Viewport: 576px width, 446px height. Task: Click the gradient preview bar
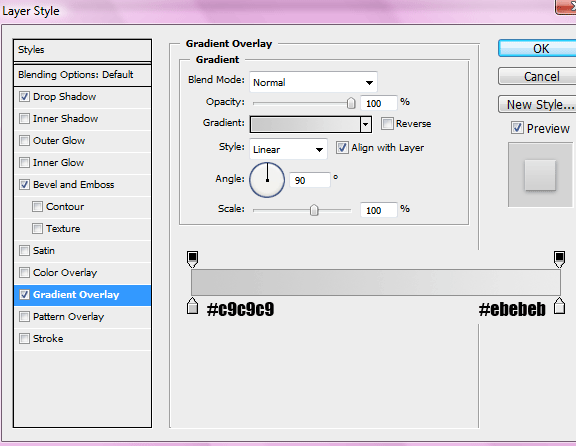click(x=305, y=124)
